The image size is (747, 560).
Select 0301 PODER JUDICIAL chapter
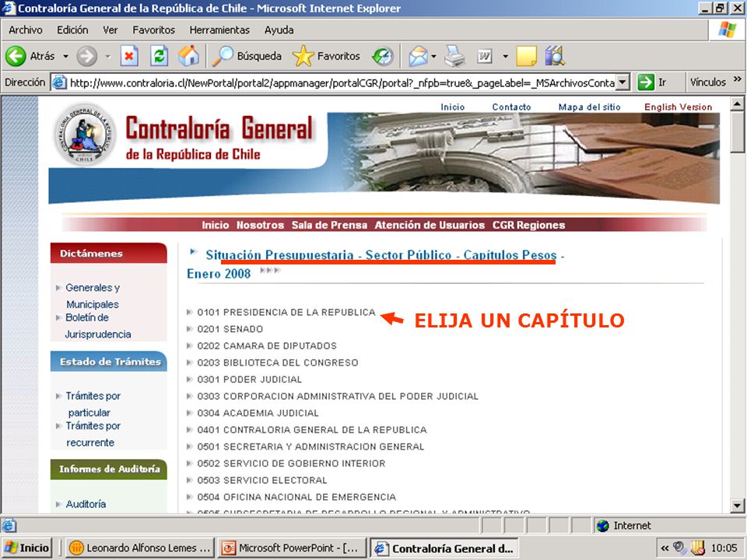(250, 380)
